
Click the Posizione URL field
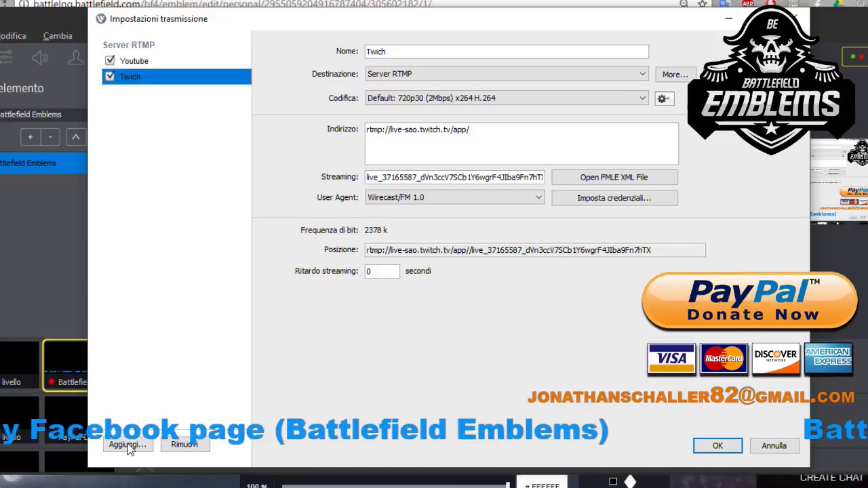coord(535,250)
